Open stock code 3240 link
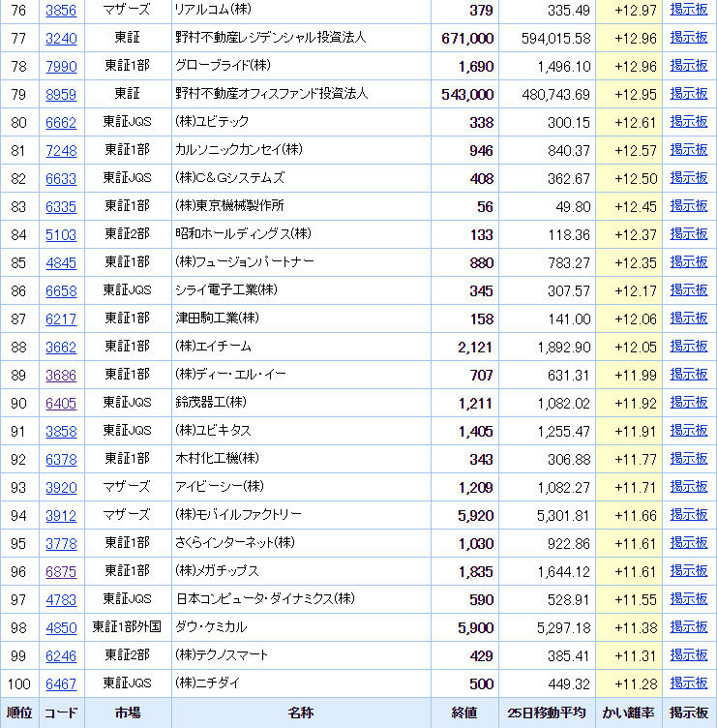 click(61, 39)
